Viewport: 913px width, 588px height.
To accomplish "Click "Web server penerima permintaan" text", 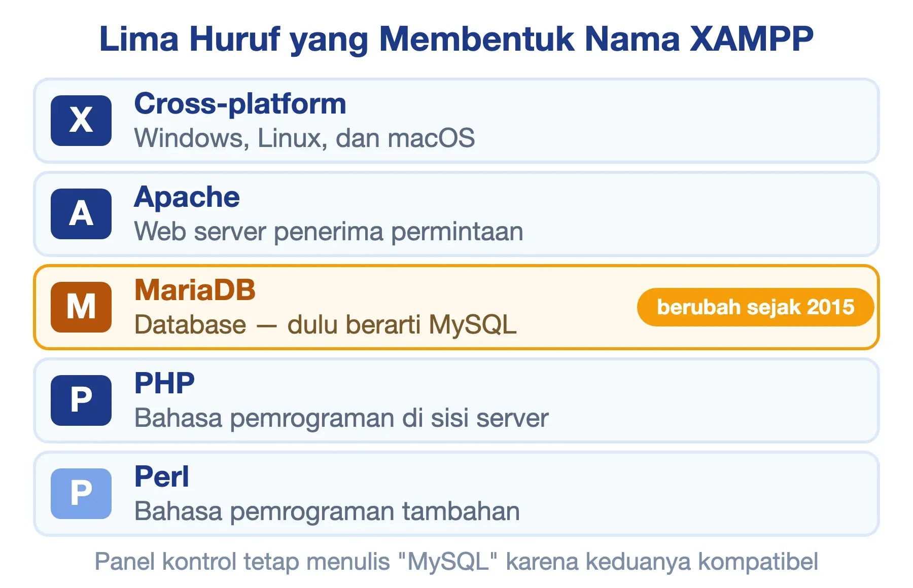I will point(329,232).
